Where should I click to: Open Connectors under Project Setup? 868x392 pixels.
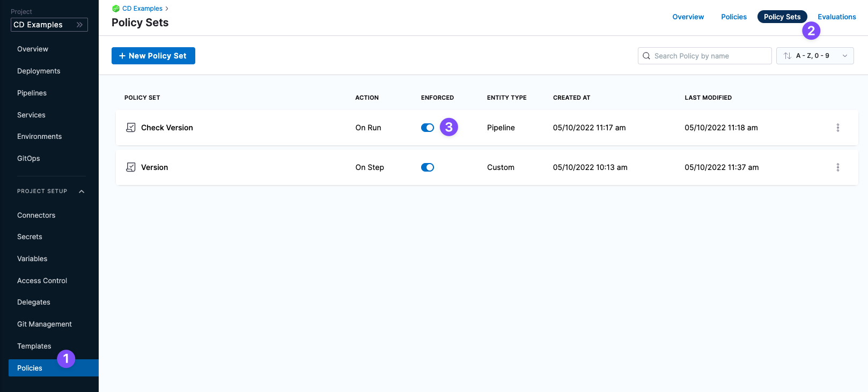click(x=36, y=215)
